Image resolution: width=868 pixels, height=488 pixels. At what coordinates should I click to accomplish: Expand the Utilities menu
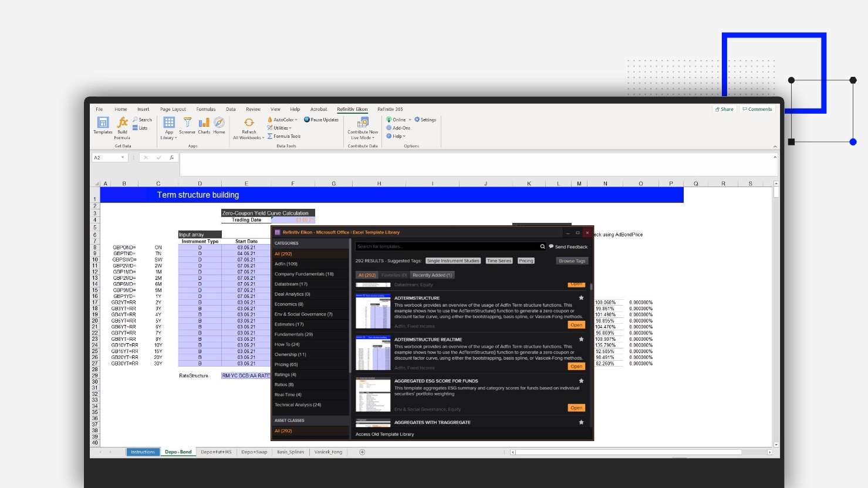279,128
